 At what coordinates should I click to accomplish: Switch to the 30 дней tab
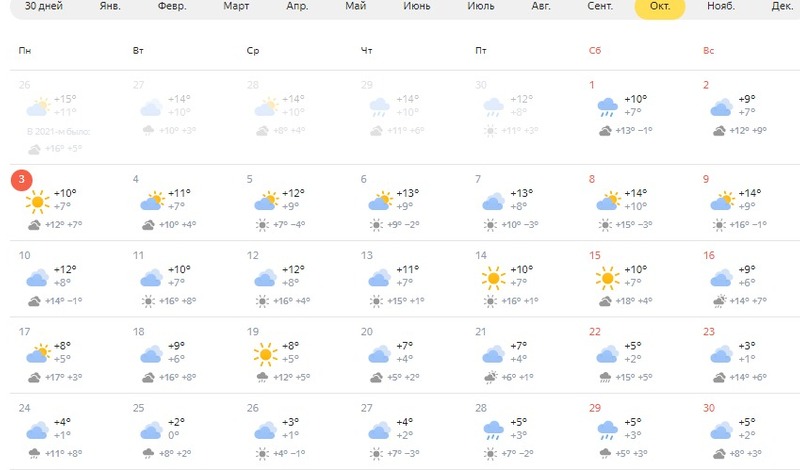click(42, 6)
